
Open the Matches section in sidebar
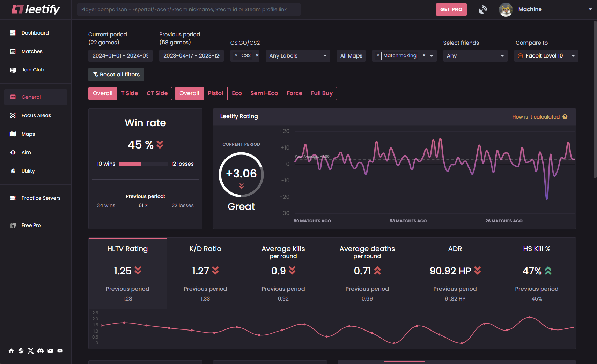[32, 51]
